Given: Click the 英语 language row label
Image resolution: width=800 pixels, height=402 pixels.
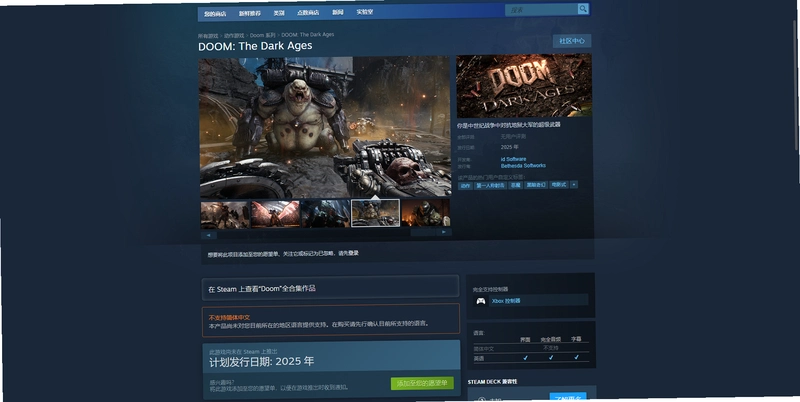Looking at the screenshot, I should (479, 359).
